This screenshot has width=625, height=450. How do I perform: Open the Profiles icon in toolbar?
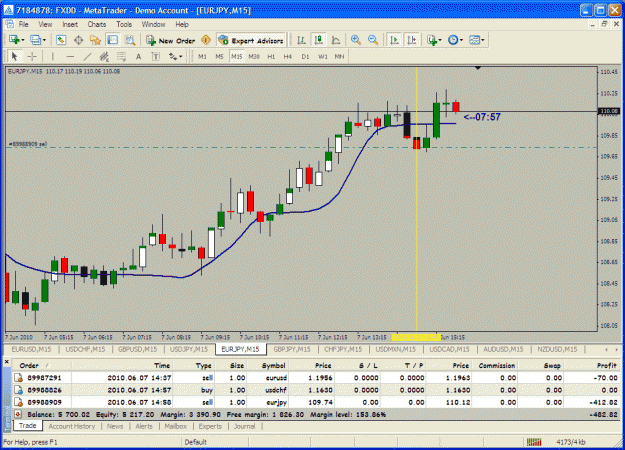(35, 40)
